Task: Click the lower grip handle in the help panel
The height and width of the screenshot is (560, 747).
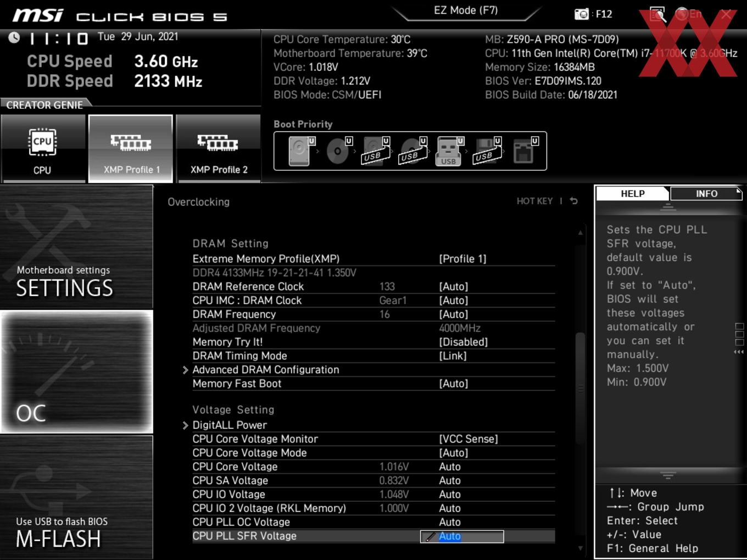Action: pyautogui.click(x=668, y=475)
